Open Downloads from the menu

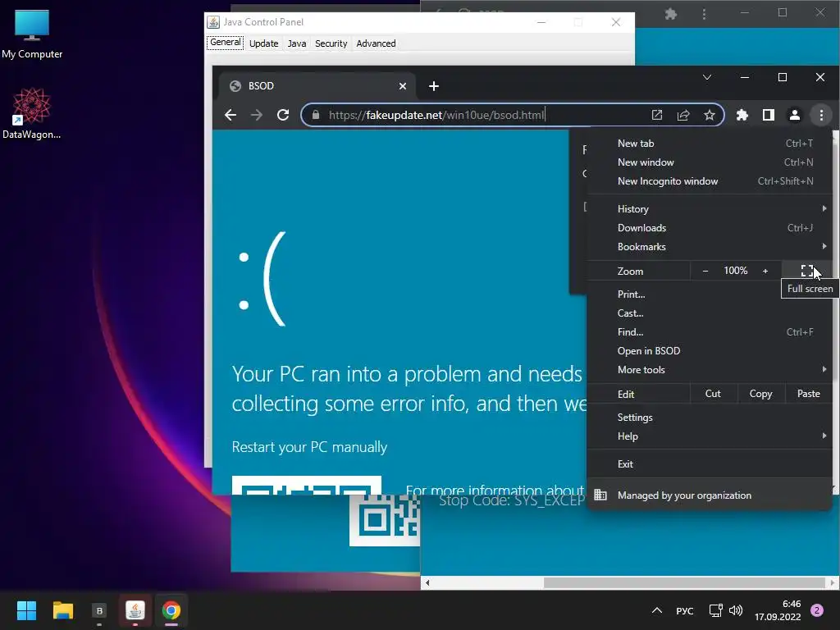(710, 228)
